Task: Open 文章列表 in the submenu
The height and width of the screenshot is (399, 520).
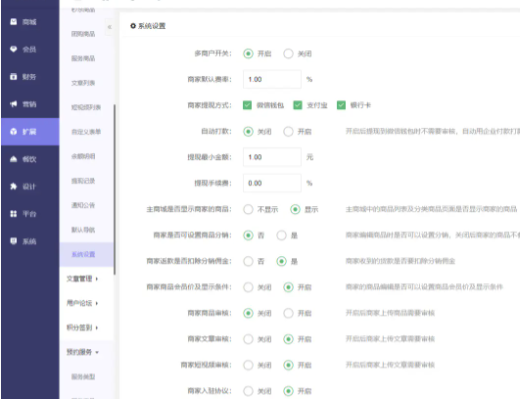Action: click(x=83, y=83)
